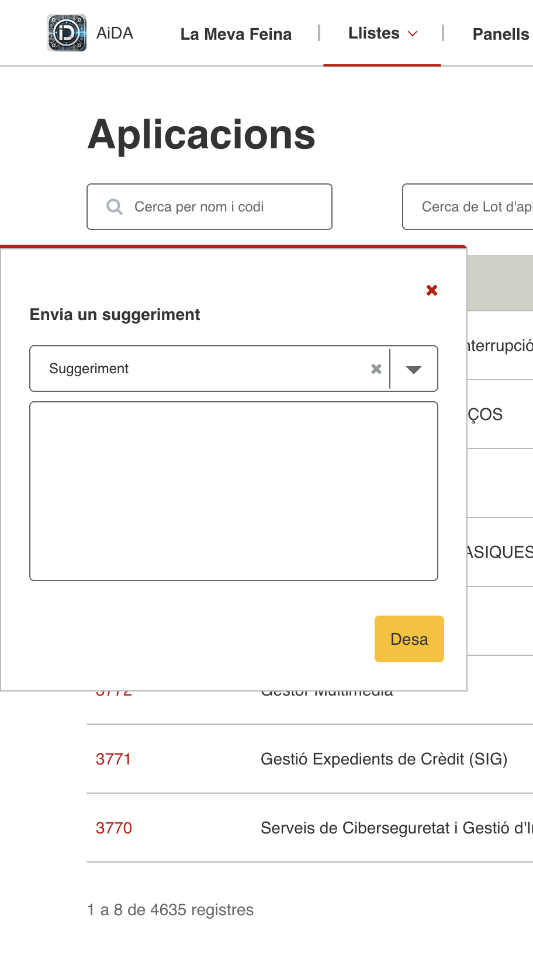This screenshot has height=980, width=533.
Task: Click the Desa button
Action: pyautogui.click(x=409, y=639)
